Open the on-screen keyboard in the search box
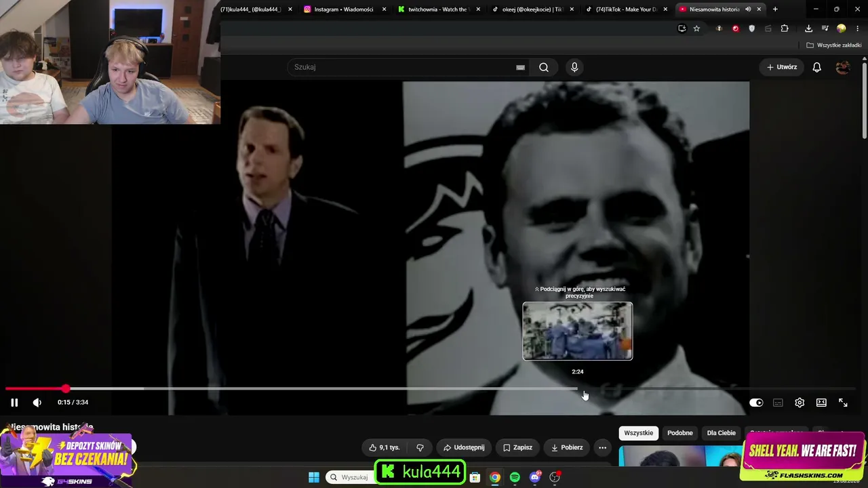Screen dimensions: 868x488 [520, 67]
